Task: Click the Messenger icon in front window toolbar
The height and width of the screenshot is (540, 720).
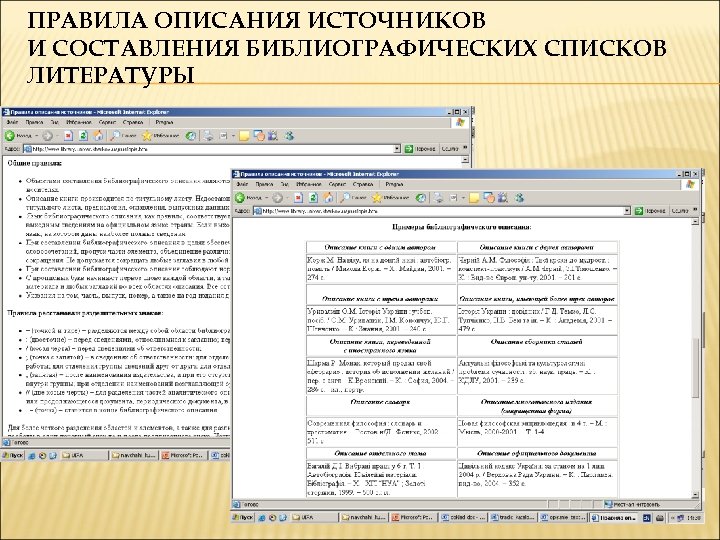Action: pyautogui.click(x=519, y=198)
